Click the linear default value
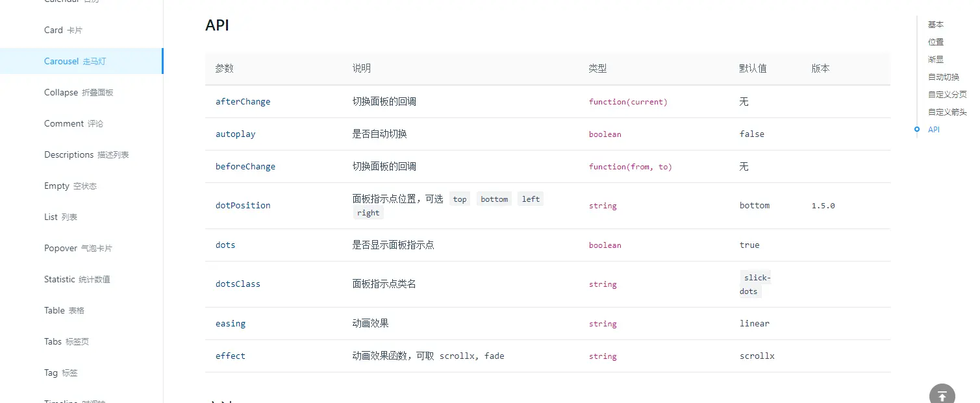 [x=755, y=324]
